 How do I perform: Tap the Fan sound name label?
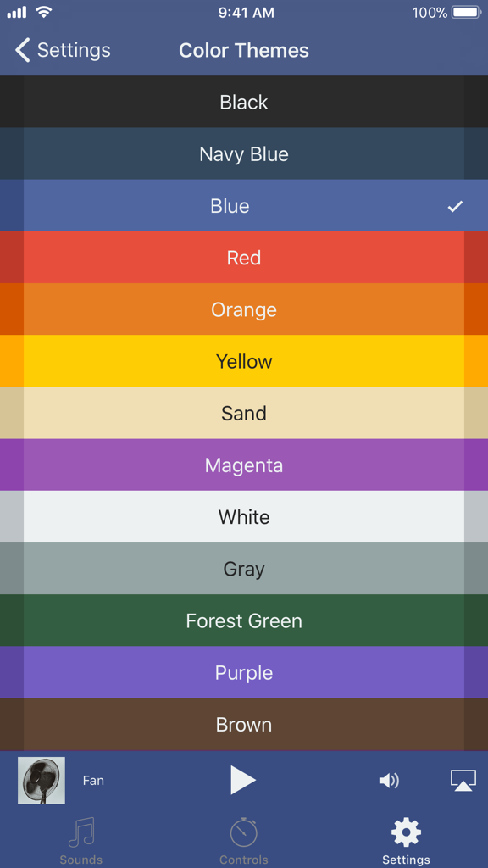(93, 780)
